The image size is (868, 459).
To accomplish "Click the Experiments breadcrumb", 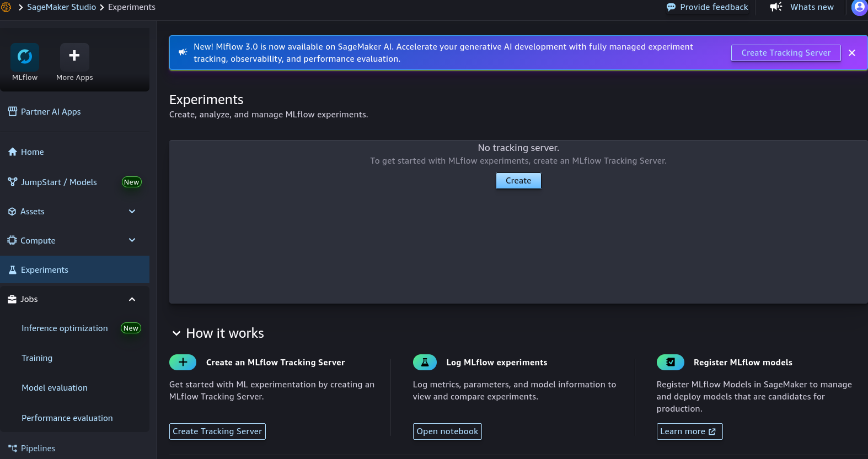I will (132, 7).
